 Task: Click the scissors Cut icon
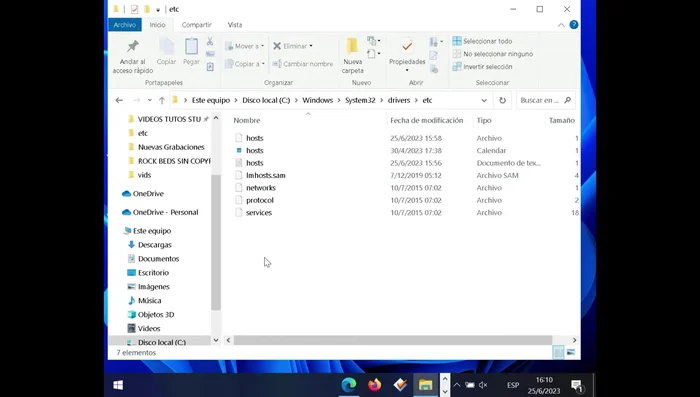[x=210, y=42]
